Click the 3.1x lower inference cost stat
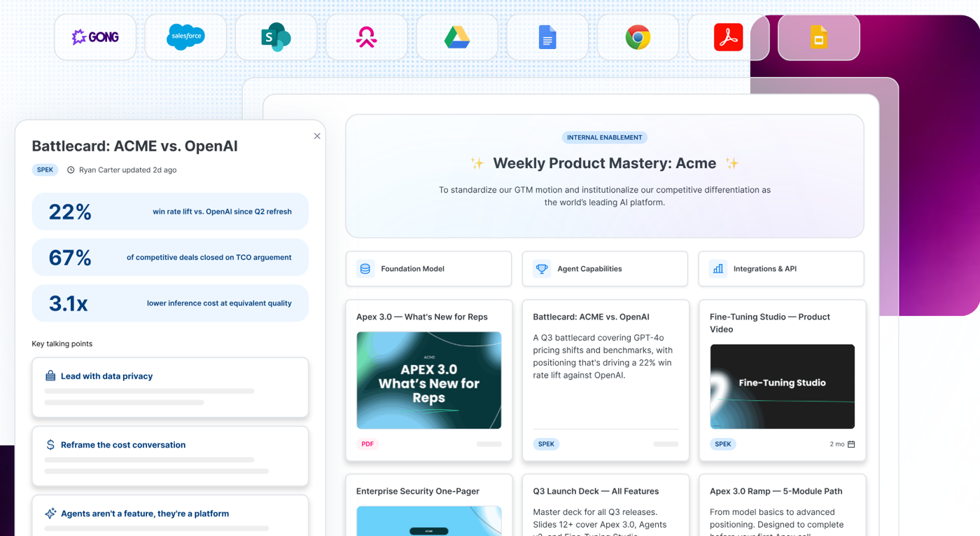980x536 pixels. 170,303
